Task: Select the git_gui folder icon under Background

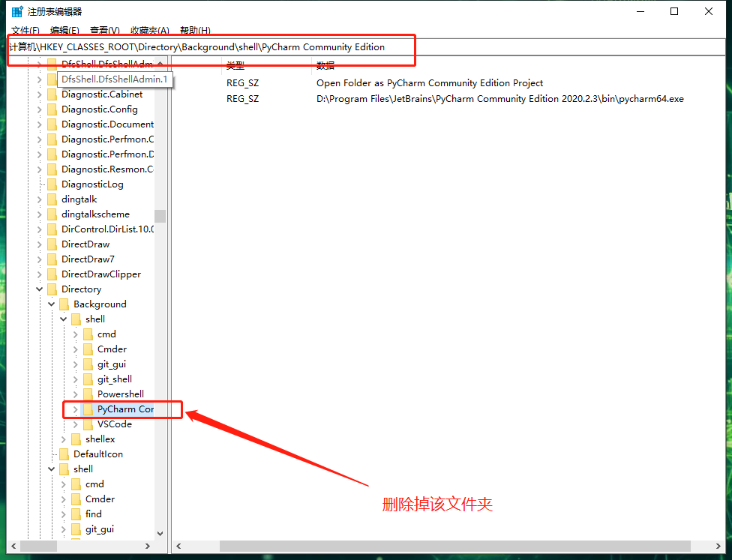Action: pos(88,364)
